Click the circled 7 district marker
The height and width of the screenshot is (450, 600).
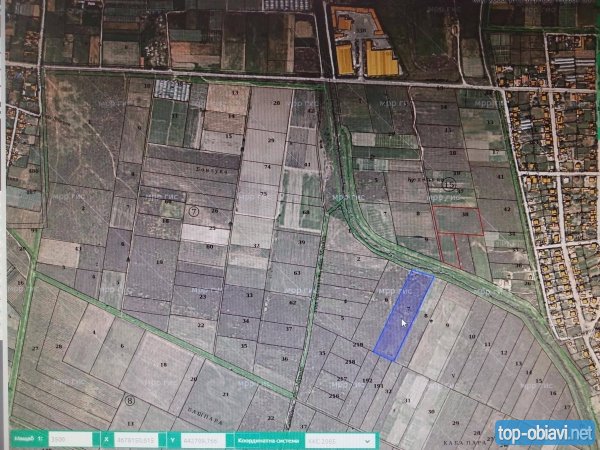pos(194,211)
